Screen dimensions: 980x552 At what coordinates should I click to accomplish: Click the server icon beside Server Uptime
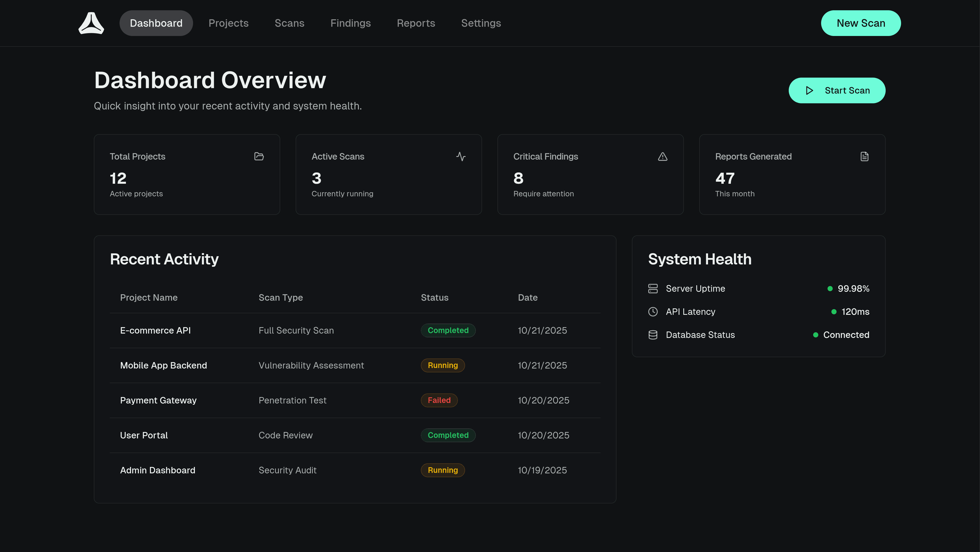click(653, 288)
